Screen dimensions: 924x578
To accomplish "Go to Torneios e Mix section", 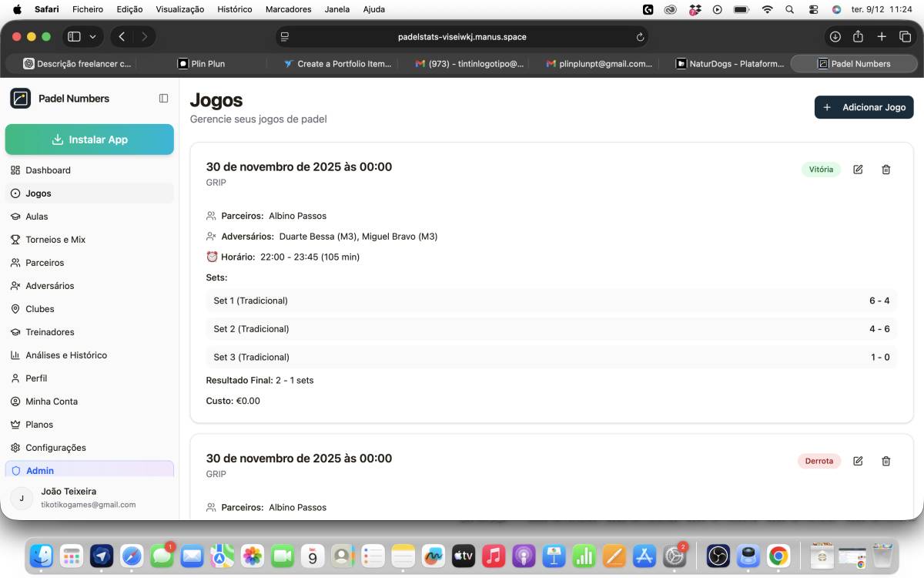I will click(x=89, y=240).
